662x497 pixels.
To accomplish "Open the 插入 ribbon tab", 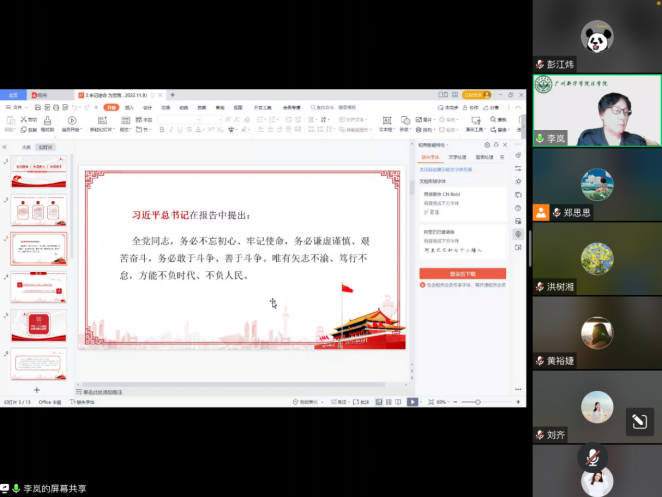I will point(129,106).
